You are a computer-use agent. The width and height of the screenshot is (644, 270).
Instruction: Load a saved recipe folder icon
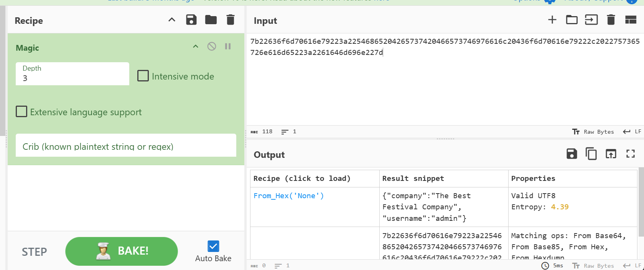211,20
